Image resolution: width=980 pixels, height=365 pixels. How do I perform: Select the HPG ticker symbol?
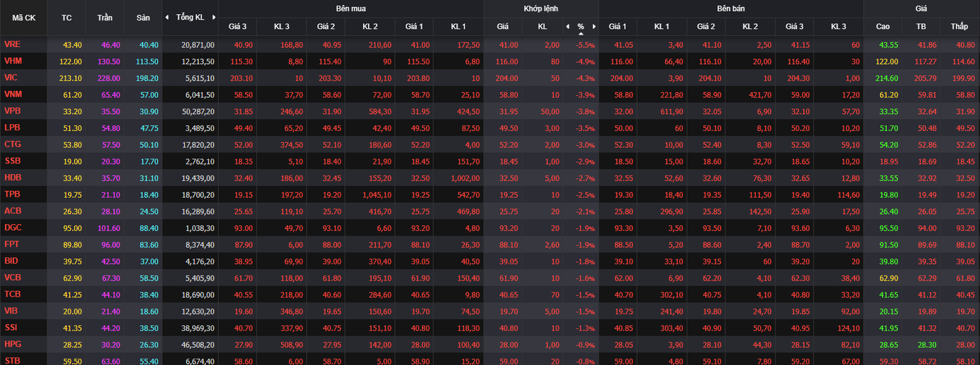tap(13, 345)
